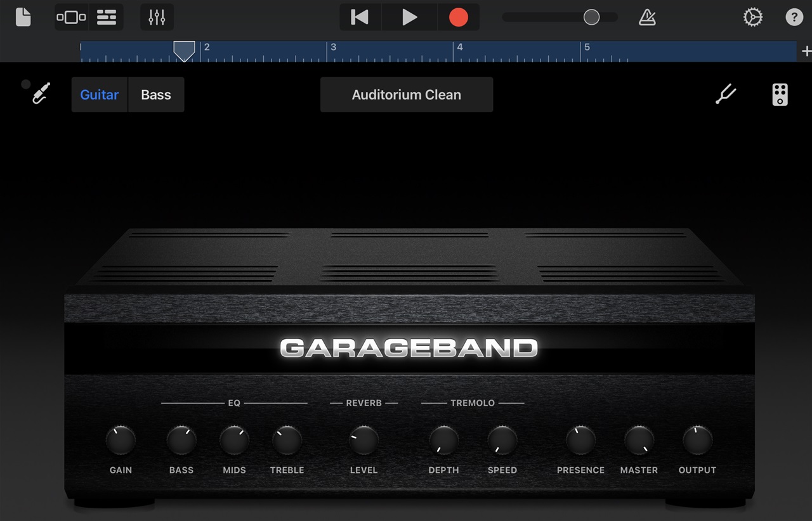Click bar 4 on the ruler
The height and width of the screenshot is (521, 812).
(x=460, y=47)
